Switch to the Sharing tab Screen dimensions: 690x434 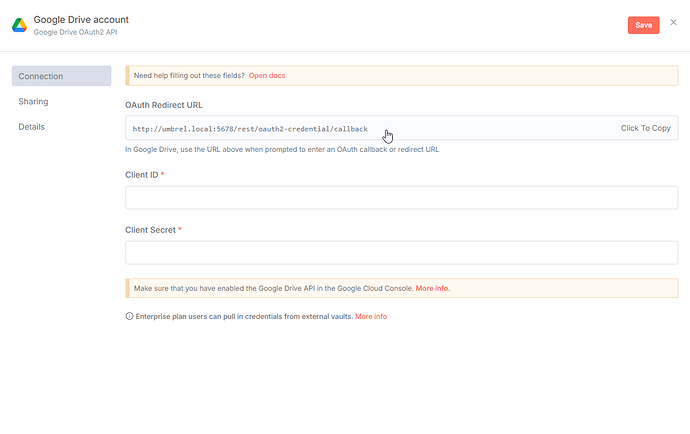33,101
